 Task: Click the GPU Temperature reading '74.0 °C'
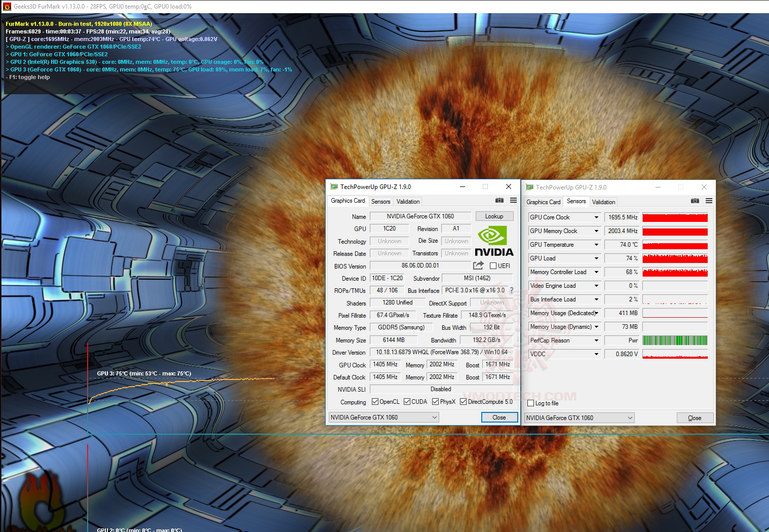(622, 245)
